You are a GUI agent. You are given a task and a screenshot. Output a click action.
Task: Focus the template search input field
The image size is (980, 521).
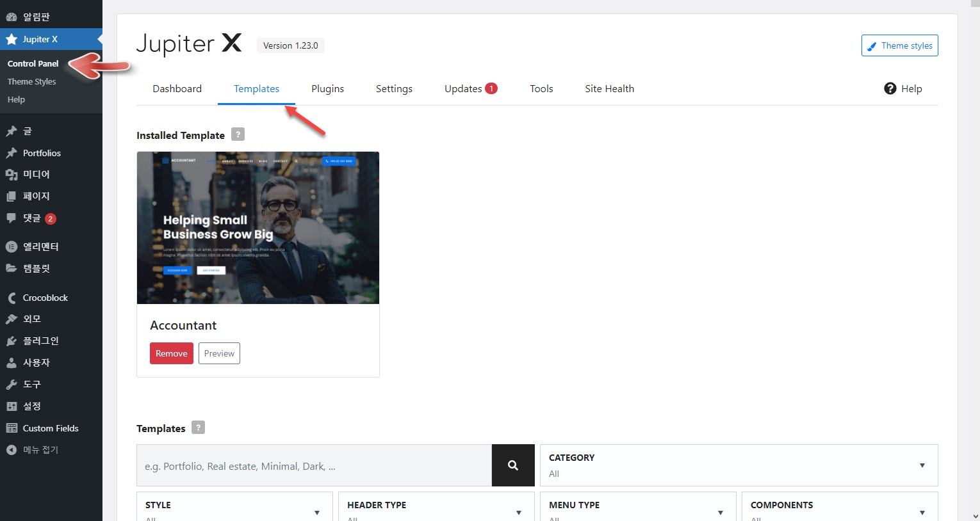click(314, 465)
